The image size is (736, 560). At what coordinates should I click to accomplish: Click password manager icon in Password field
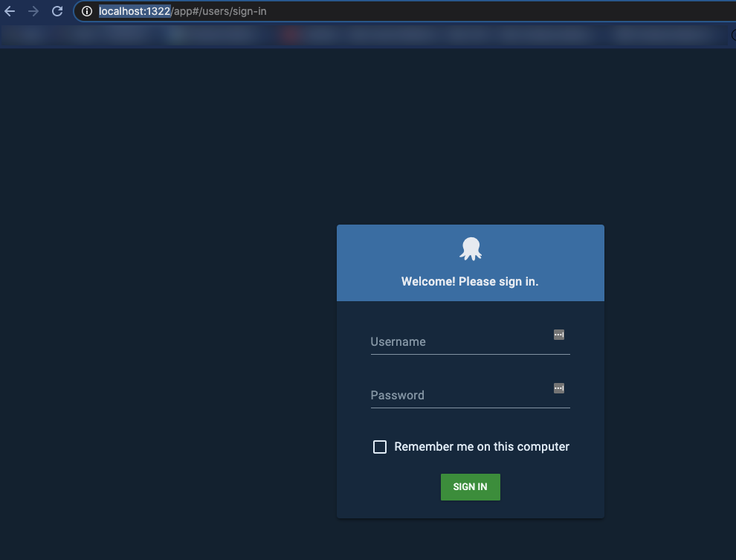(559, 388)
